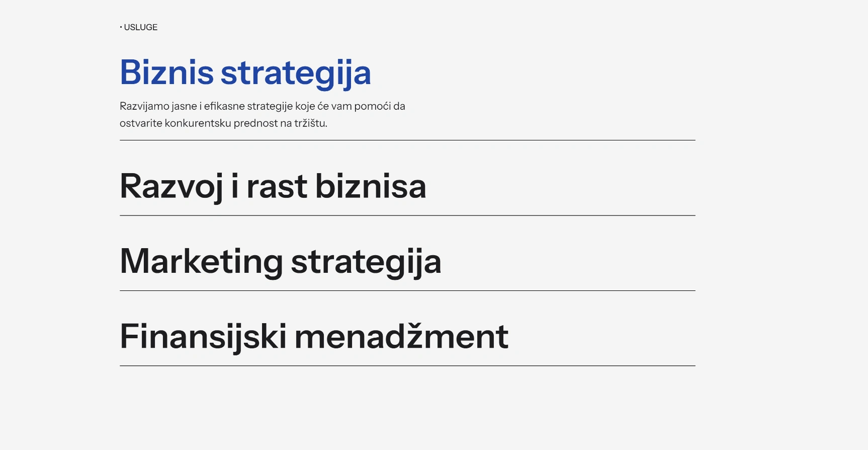This screenshot has height=450, width=868.
Task: Open the Finansijski menadžment accordion item
Action: (x=314, y=336)
